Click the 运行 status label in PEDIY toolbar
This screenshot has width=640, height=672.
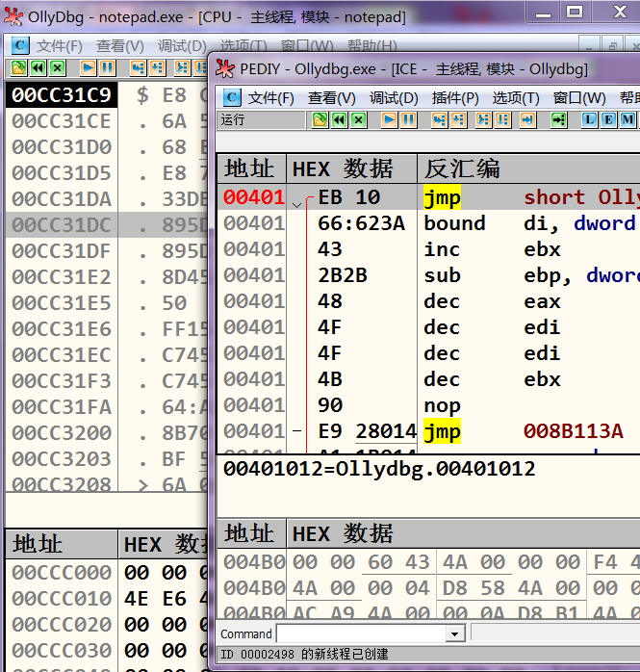(233, 119)
